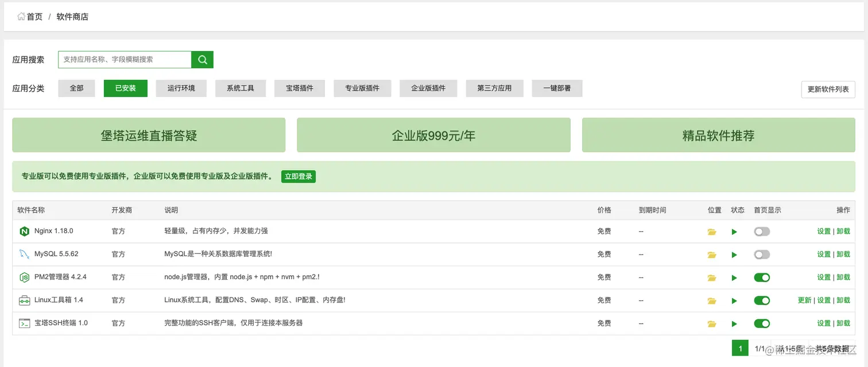Click the Nginx application icon
This screenshot has width=868, height=367.
click(x=24, y=231)
